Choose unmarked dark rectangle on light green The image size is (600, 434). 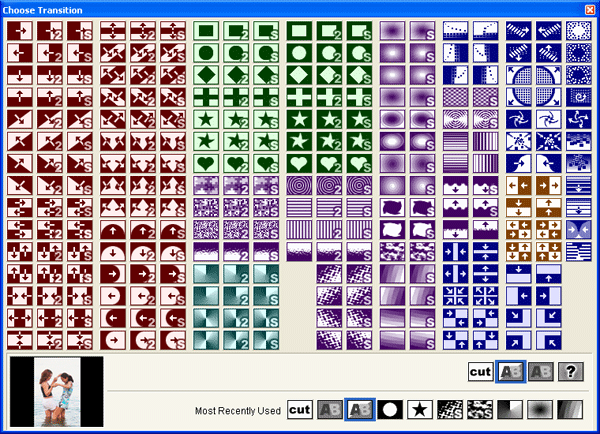pos(206,31)
